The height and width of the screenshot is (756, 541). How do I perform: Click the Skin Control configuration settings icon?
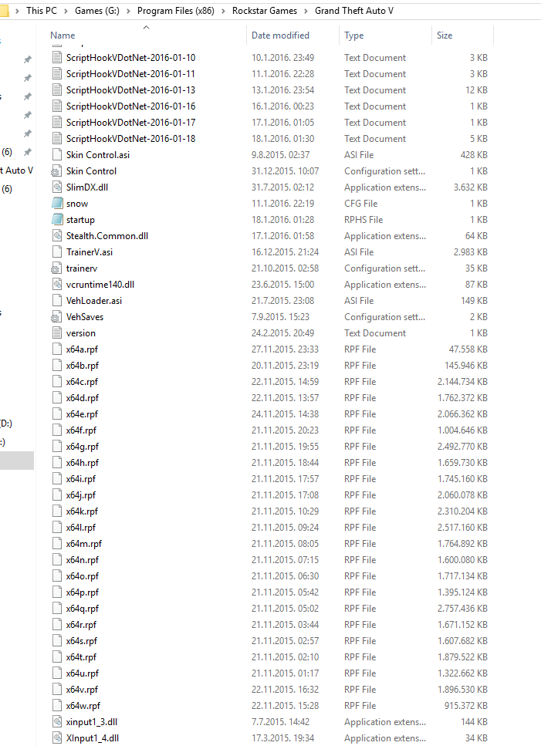57,171
